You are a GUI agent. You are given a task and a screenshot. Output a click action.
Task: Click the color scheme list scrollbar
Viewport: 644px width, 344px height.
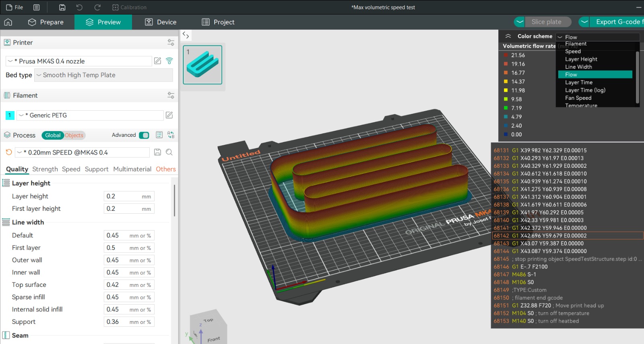637,77
